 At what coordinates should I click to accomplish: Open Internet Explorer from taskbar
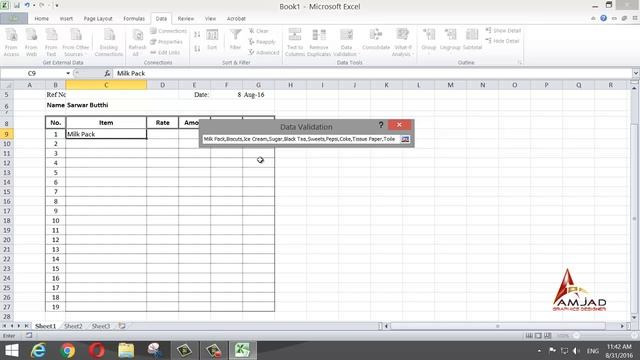tap(38, 351)
